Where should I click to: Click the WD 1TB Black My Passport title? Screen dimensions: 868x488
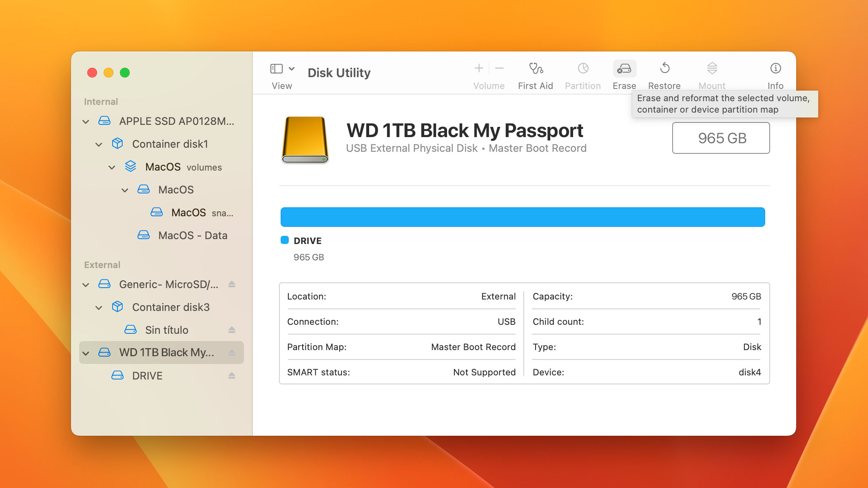pos(465,131)
